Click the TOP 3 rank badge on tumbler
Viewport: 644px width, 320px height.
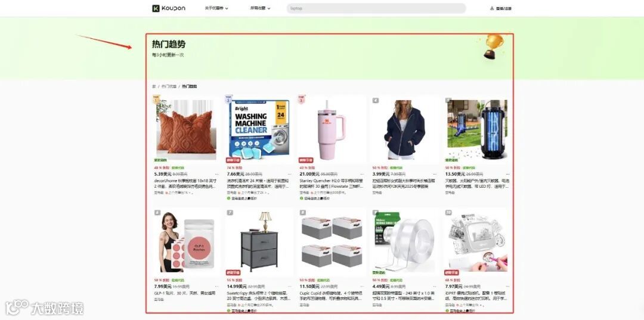coord(302,99)
